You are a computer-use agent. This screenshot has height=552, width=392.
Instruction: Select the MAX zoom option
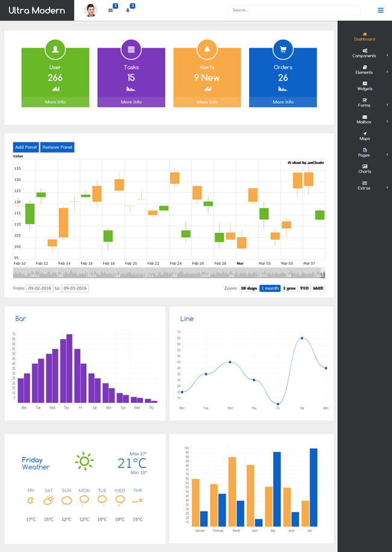(x=318, y=288)
